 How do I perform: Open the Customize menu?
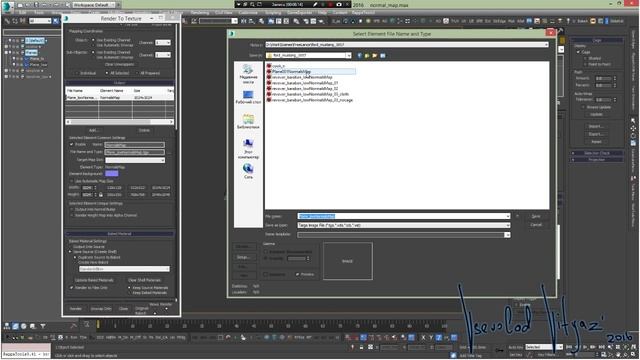click(x=248, y=13)
